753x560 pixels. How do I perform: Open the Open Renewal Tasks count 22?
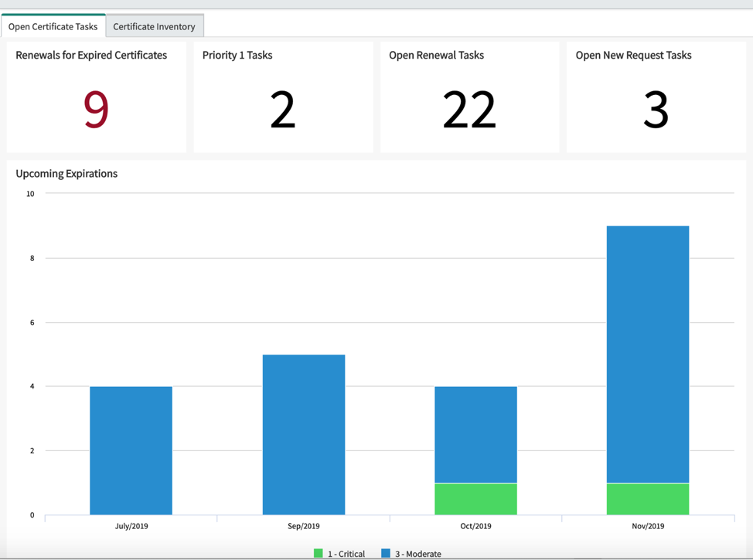(469, 110)
